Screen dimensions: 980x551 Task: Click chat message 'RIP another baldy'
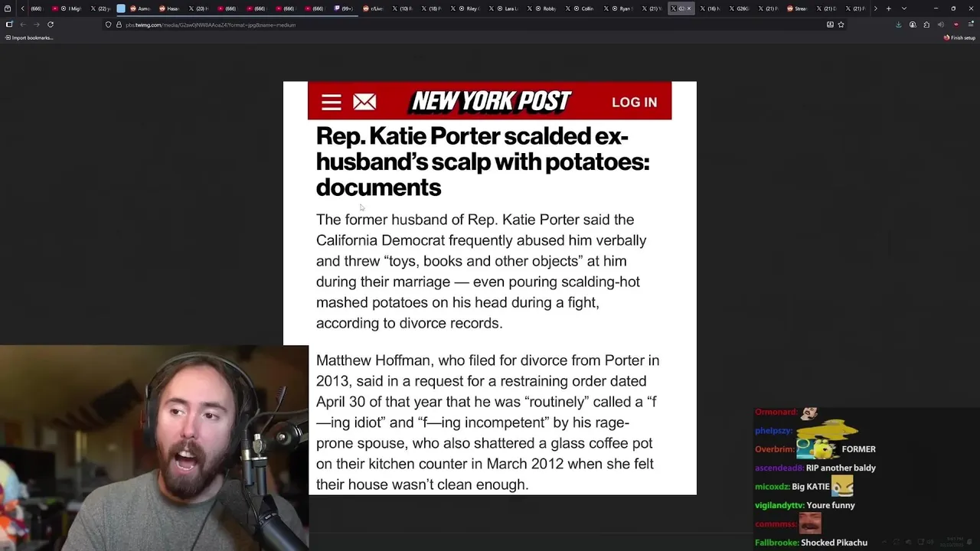coord(840,468)
